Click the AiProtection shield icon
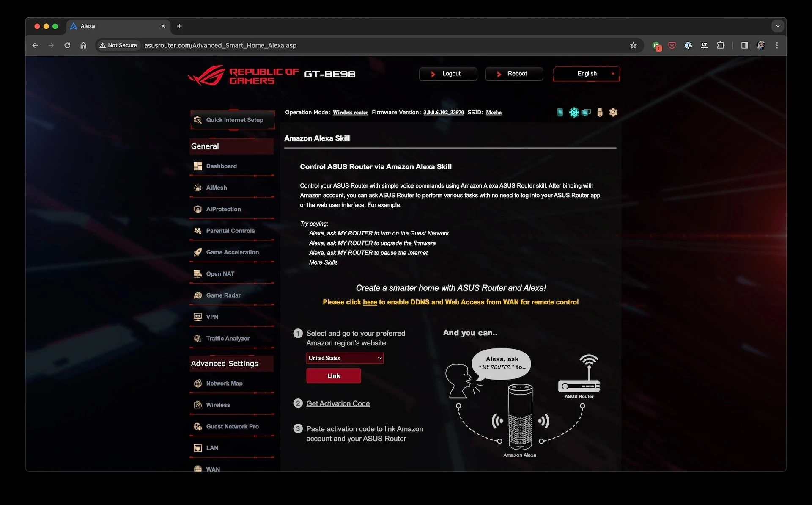812x505 pixels. pyautogui.click(x=198, y=209)
